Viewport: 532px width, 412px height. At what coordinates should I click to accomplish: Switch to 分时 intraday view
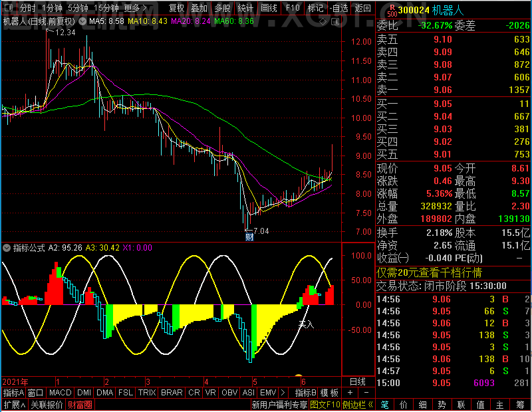tap(27, 8)
